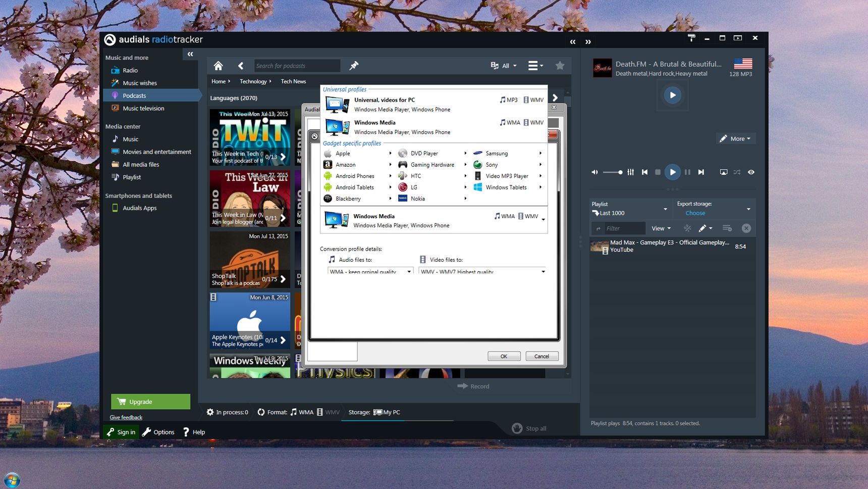Viewport: 868px width, 489px height.
Task: Go back with the left arrow icon
Action: 241,66
